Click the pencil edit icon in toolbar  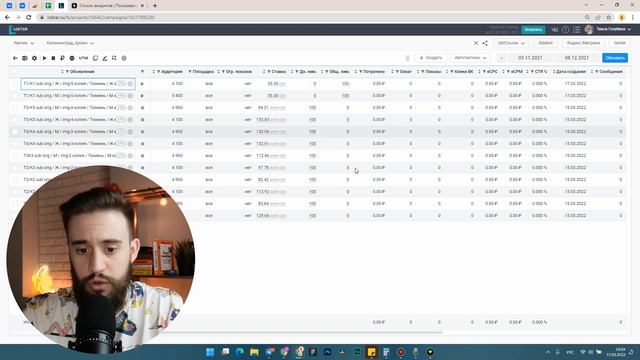click(104, 58)
